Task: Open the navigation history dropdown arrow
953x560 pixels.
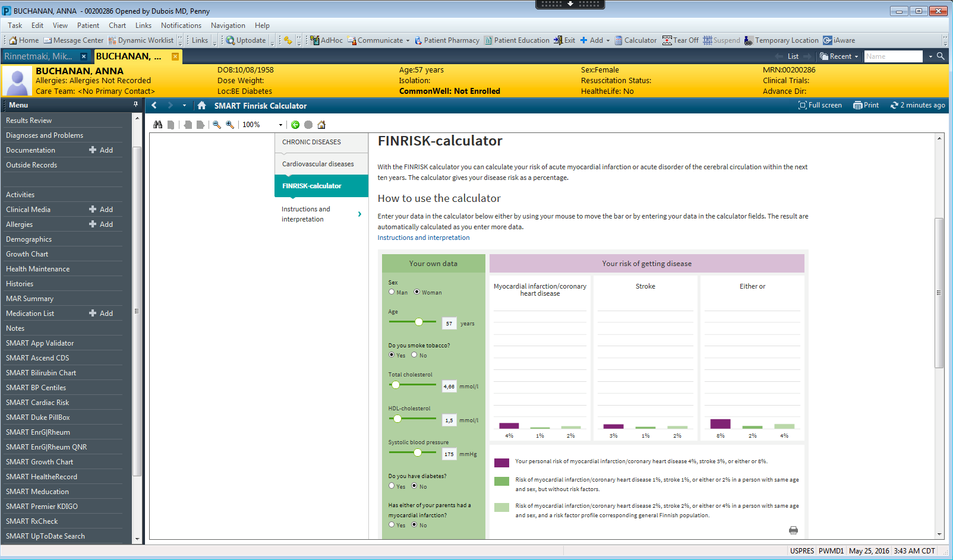Action: 184,106
